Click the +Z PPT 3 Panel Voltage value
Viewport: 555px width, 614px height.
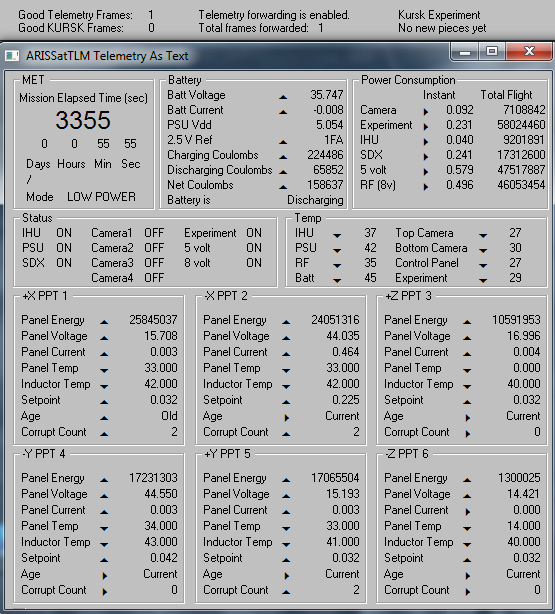524,336
